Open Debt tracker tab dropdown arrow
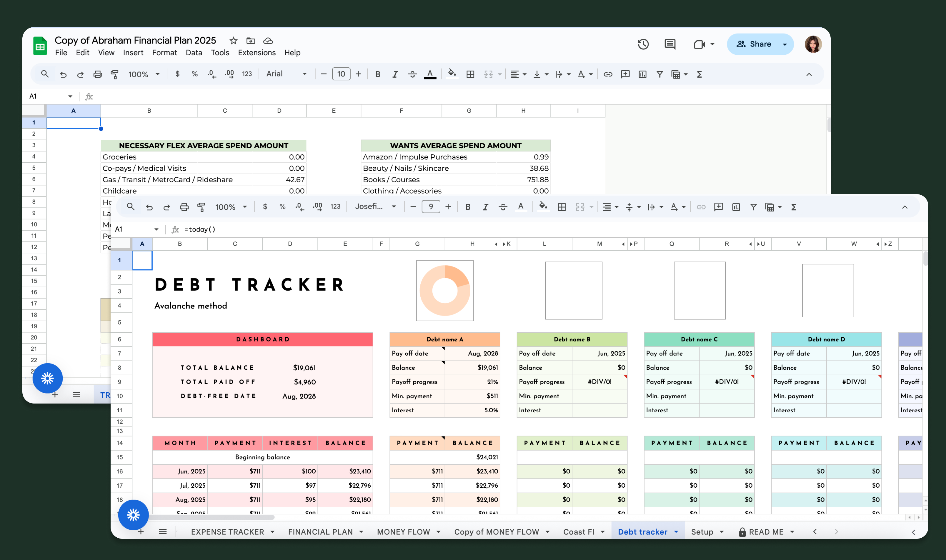This screenshot has width=946, height=560. tap(676, 532)
